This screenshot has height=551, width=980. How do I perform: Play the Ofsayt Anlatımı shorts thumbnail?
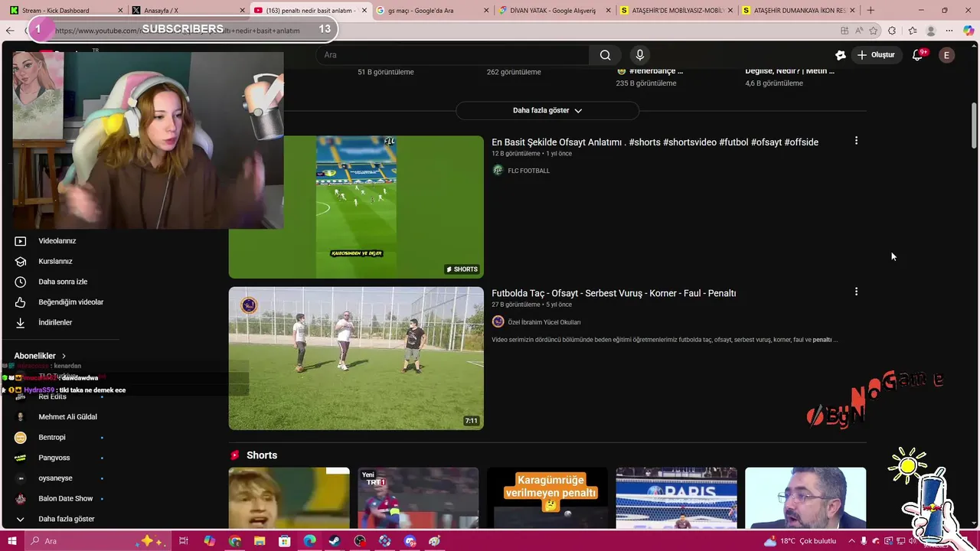tap(356, 207)
